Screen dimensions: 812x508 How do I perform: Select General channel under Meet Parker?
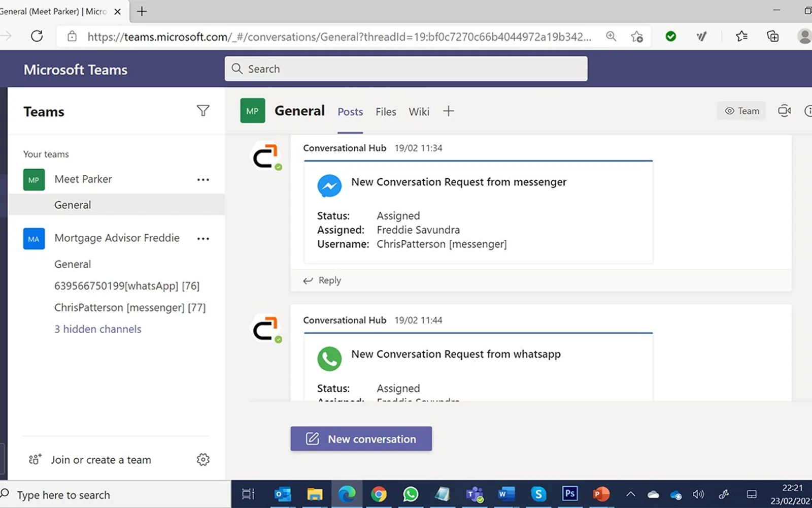116,205
